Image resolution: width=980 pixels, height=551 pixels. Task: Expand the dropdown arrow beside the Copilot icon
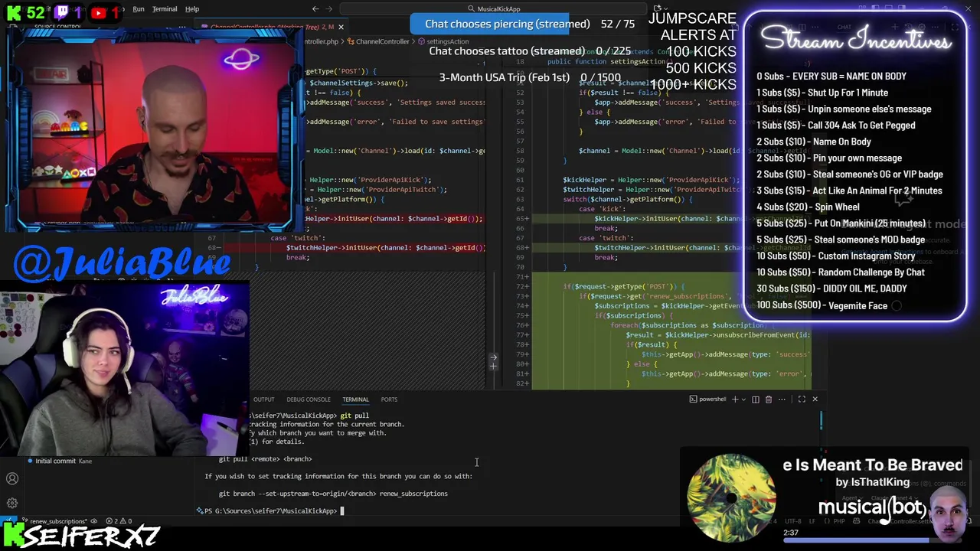pos(668,9)
